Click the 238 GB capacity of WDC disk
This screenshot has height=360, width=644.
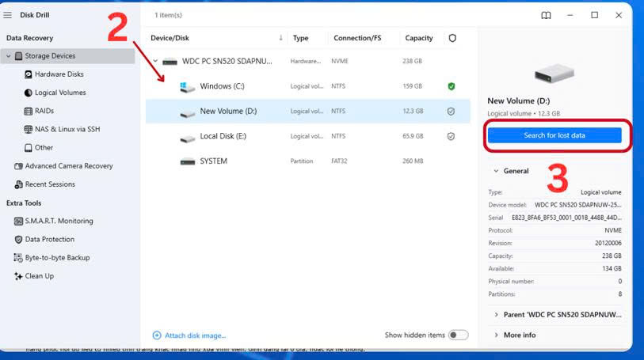[412, 61]
